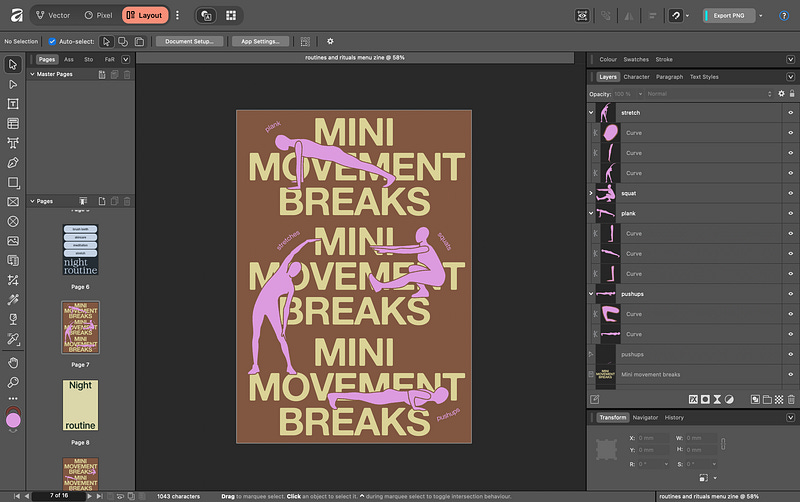The height and width of the screenshot is (502, 800).
Task: Choose the Node tool below the Move tool
Action: (x=13, y=85)
